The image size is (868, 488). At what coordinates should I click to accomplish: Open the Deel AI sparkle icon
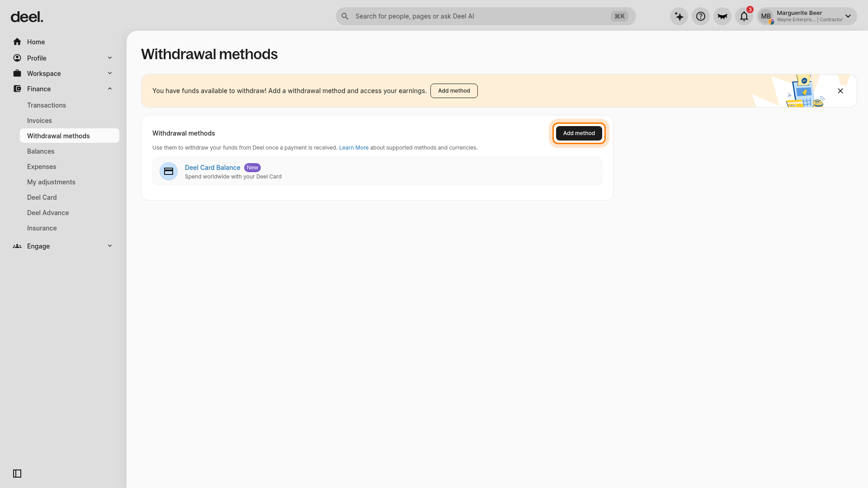pos(679,16)
